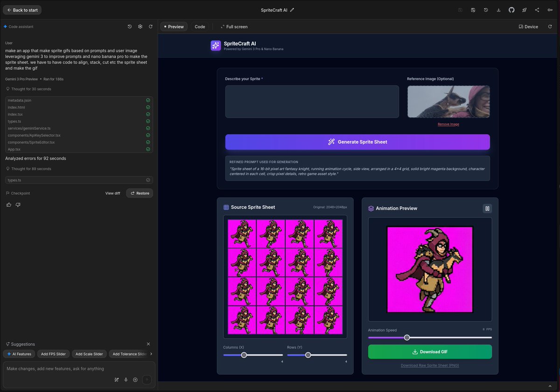Show more suggestion chips arrow

(151, 354)
